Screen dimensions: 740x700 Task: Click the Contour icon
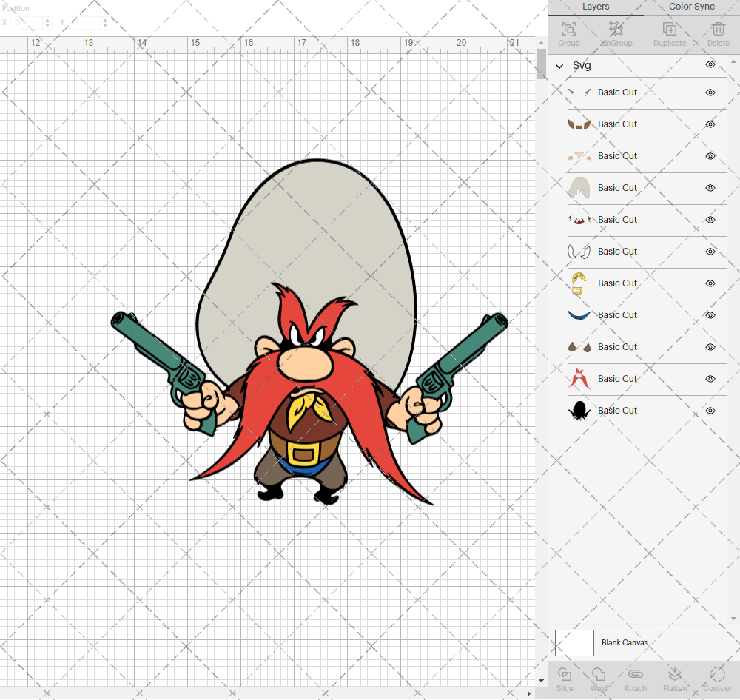coord(717,674)
